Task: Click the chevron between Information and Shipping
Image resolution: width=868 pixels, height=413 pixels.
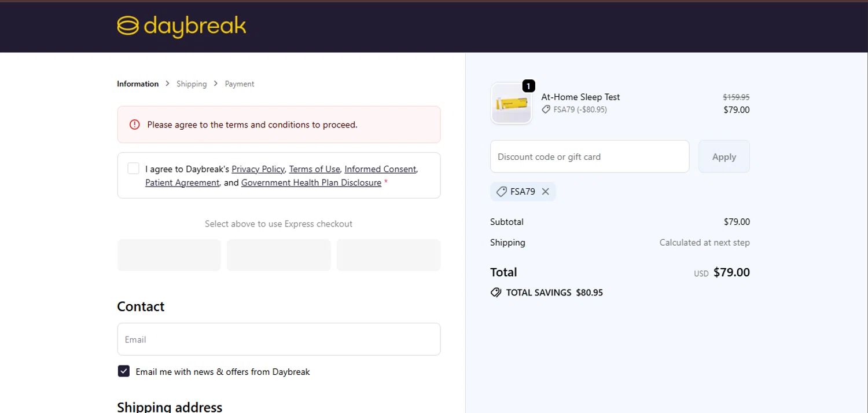Action: pos(168,84)
